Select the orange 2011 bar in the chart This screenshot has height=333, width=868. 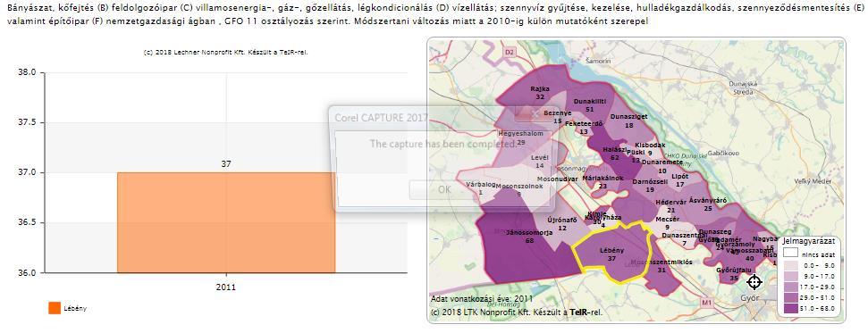pos(226,222)
